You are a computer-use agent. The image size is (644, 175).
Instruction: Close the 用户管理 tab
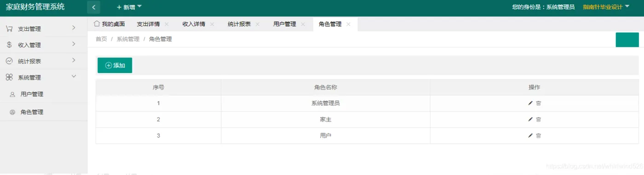click(x=303, y=24)
